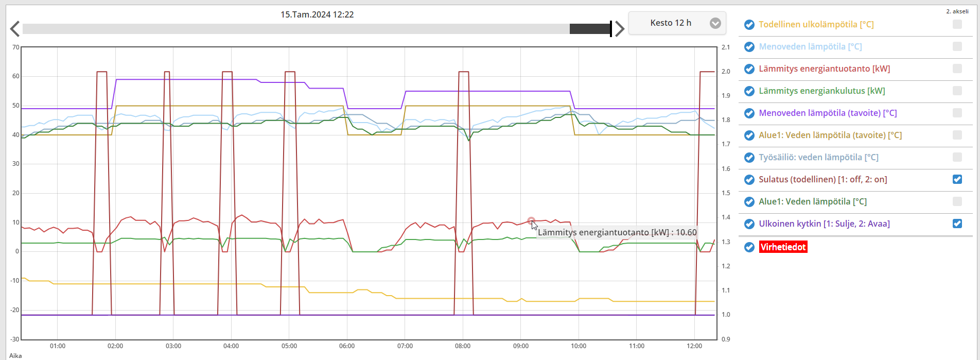Open the Kesto 12 h duration dropdown

pyautogui.click(x=677, y=23)
